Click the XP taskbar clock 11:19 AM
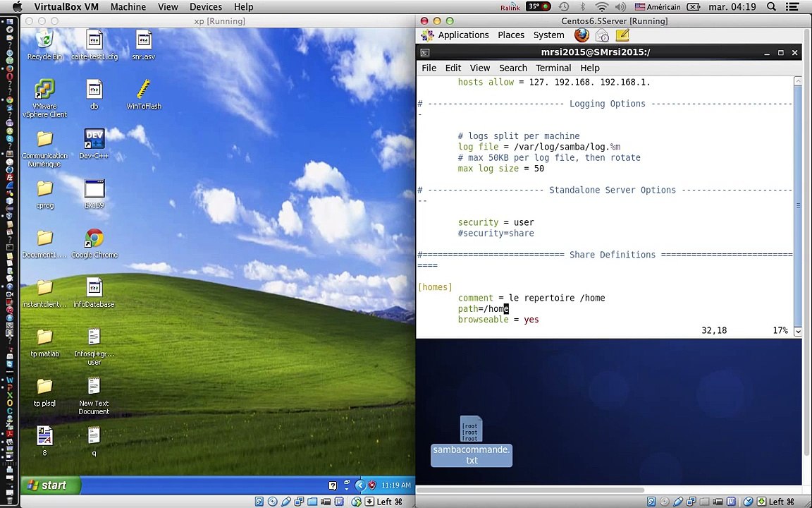Screen dimensions: 812x508 click(x=395, y=485)
